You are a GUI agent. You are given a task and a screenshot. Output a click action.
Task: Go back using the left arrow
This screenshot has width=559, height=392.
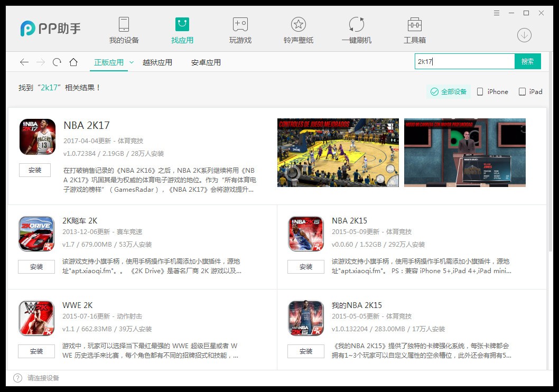[24, 62]
